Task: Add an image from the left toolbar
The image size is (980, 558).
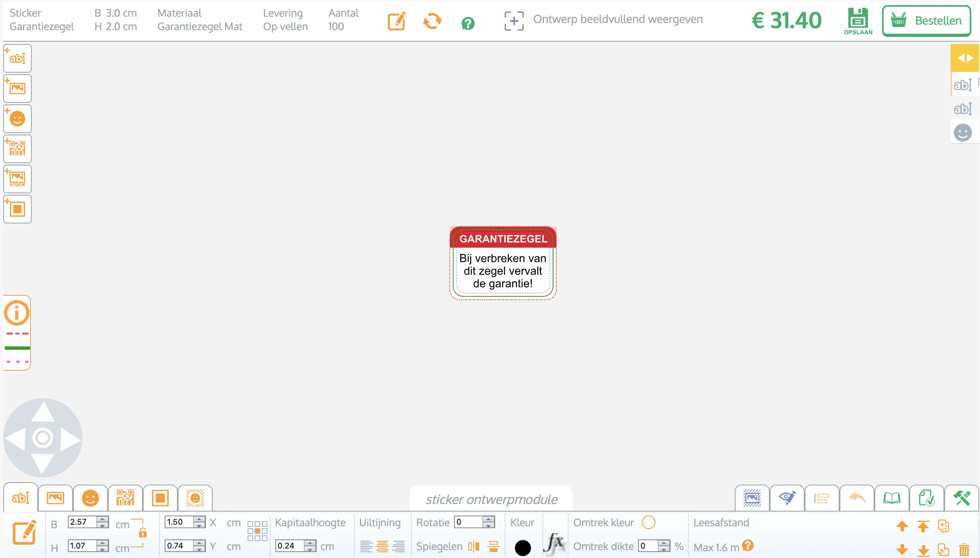Action: 17,89
